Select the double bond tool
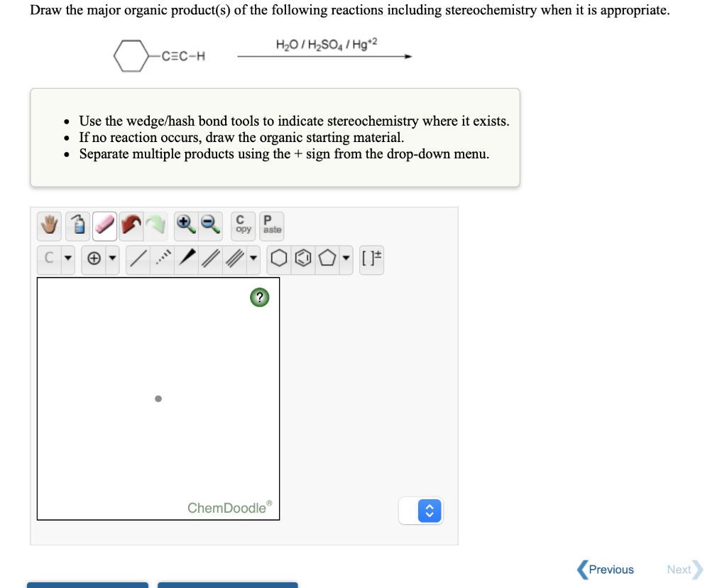 [x=210, y=258]
